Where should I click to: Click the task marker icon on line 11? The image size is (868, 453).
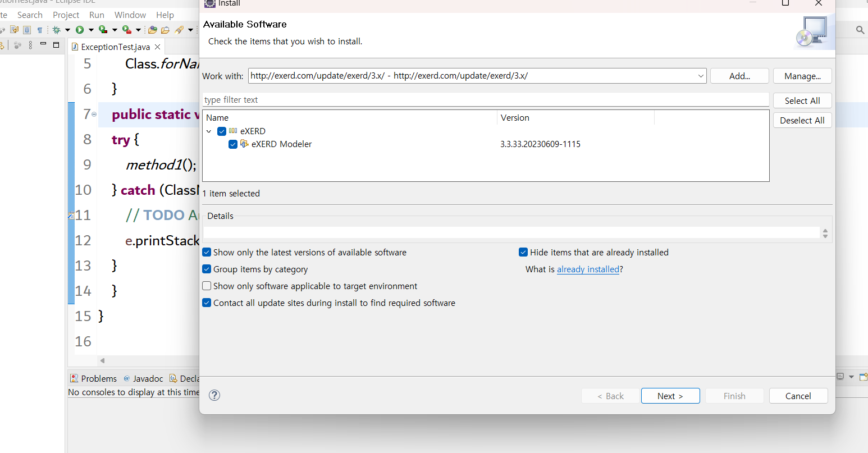tap(71, 215)
